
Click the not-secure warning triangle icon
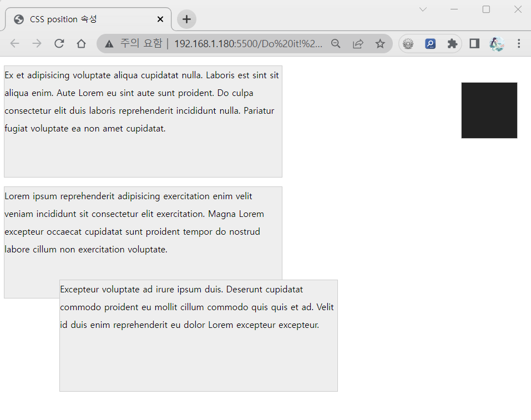coord(109,44)
